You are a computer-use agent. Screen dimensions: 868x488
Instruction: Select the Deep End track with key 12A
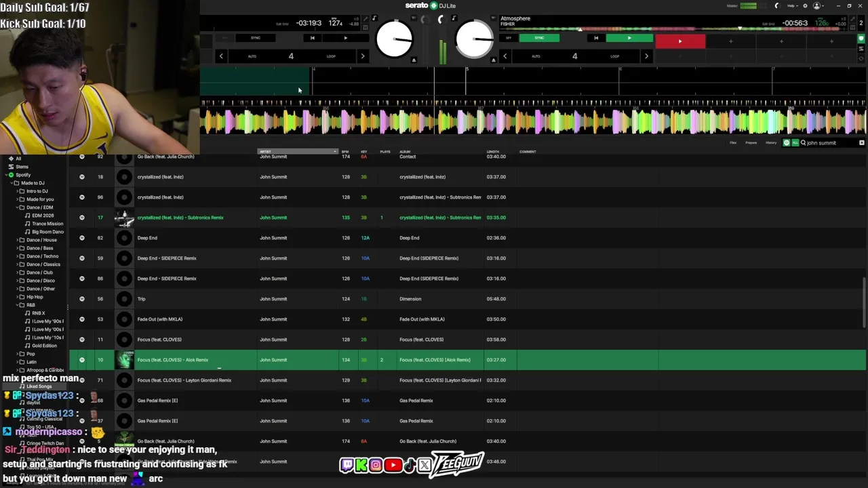coord(467,238)
